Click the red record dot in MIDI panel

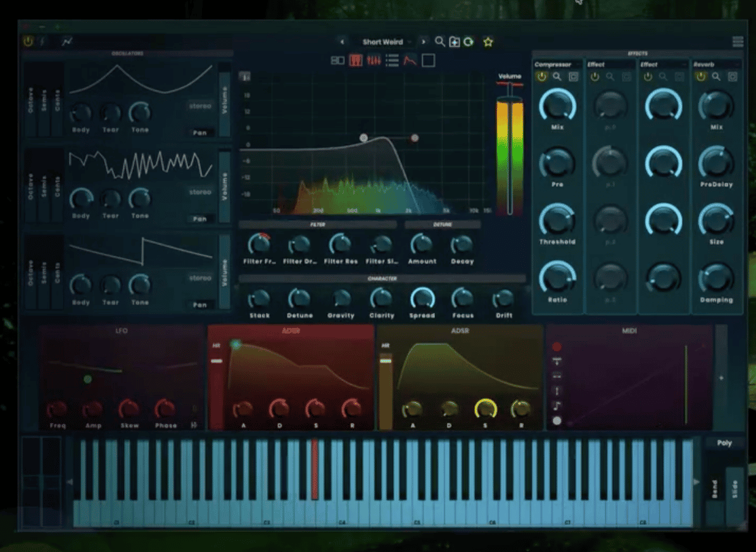tap(557, 347)
